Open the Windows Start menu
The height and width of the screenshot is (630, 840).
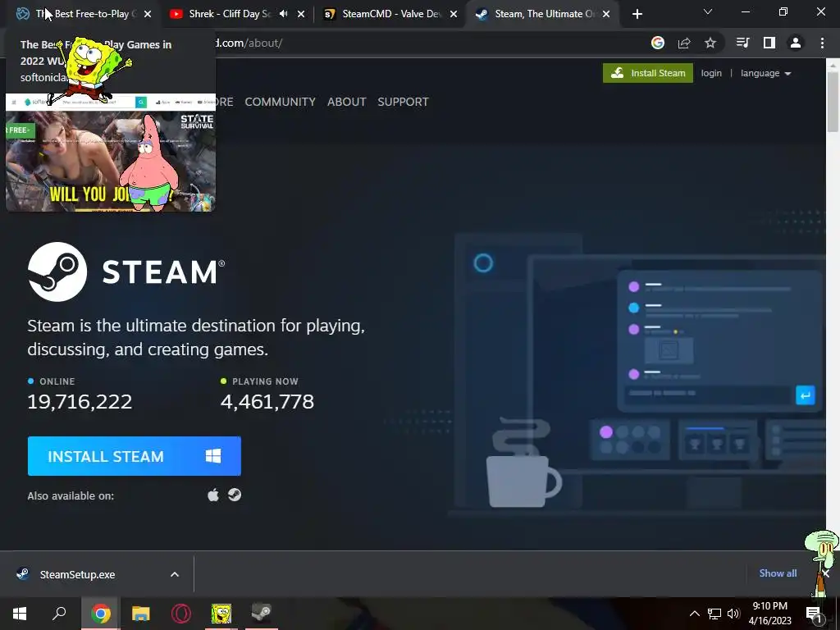point(20,614)
